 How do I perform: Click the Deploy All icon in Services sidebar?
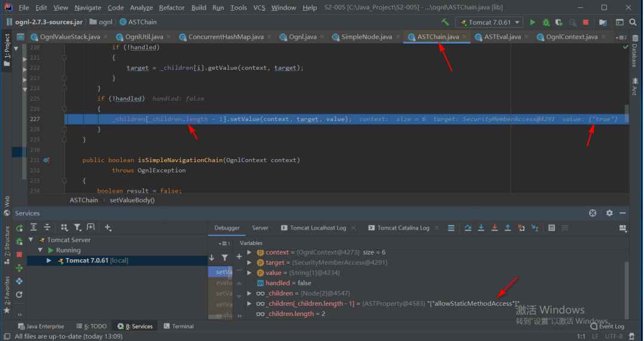pyautogui.click(x=19, y=268)
